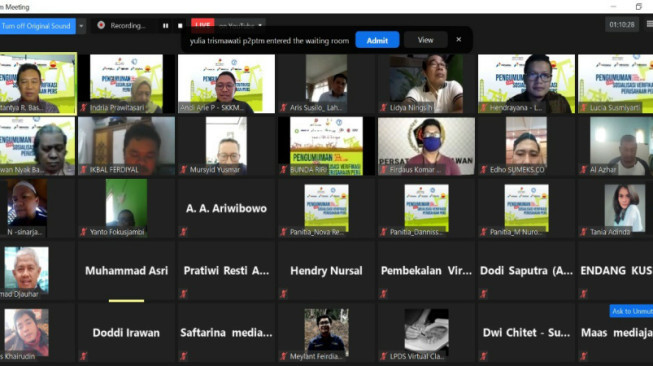
Task: Dismiss the waiting room notification
Action: tap(459, 40)
